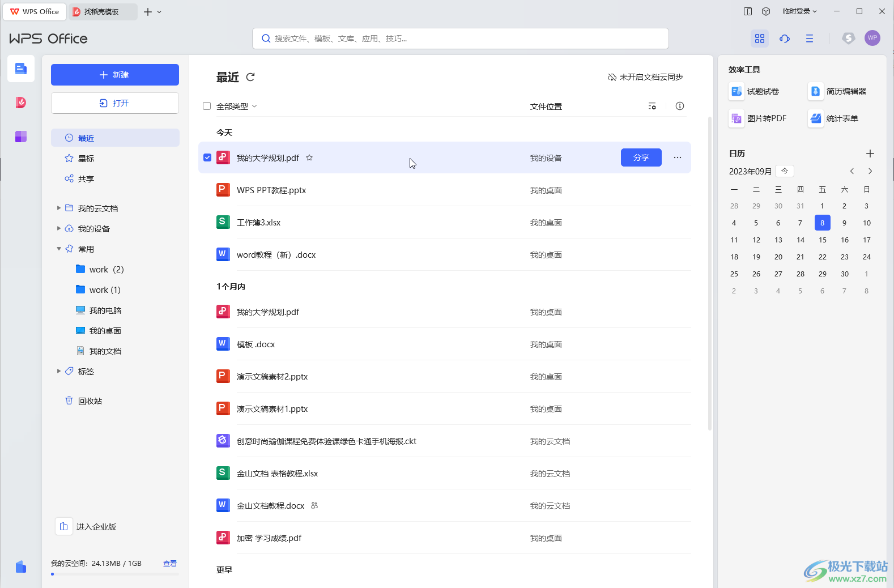Open 加密 学习成绩.pdf file
Viewport: 894px width, 588px height.
[445, 538]
